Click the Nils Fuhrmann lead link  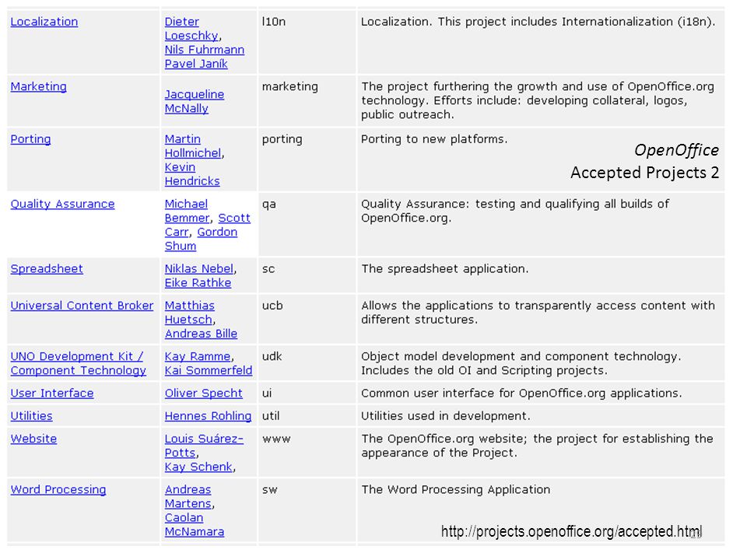pos(205,50)
